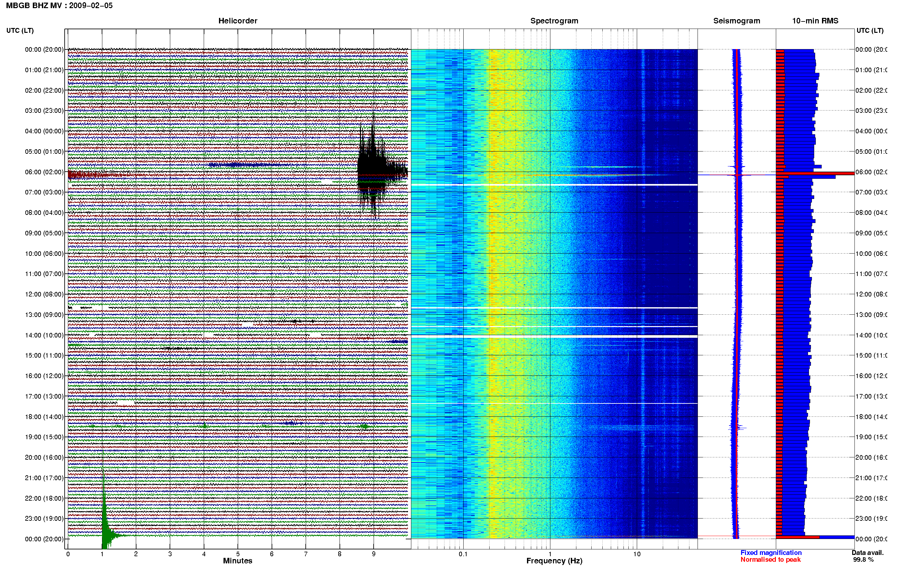Select the 'Spectrogram' panel heading
The height and width of the screenshot is (578, 924).
[x=554, y=21]
